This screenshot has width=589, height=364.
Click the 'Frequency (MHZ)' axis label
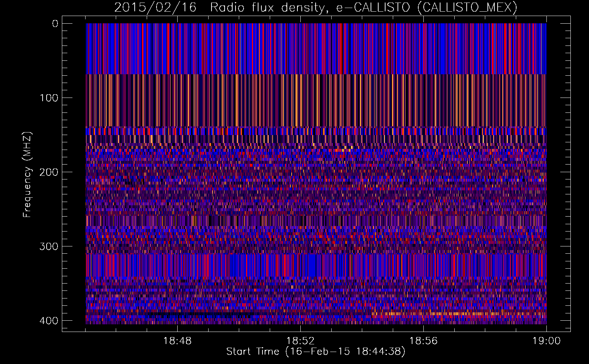(27, 175)
